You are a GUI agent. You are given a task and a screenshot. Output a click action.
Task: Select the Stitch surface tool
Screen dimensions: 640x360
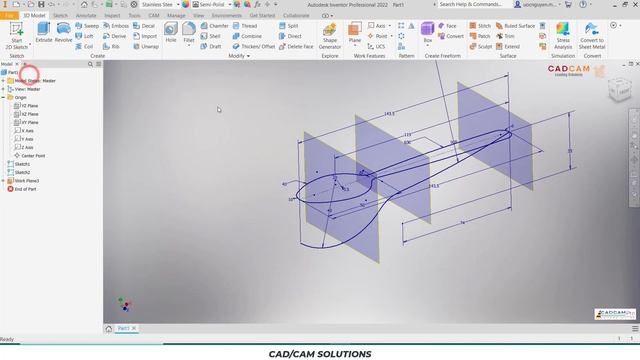click(x=480, y=26)
